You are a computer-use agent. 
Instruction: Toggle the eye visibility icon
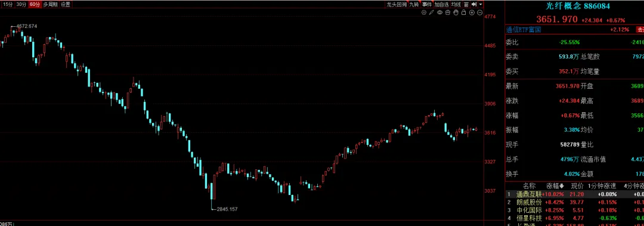pyautogui.click(x=440, y=13)
